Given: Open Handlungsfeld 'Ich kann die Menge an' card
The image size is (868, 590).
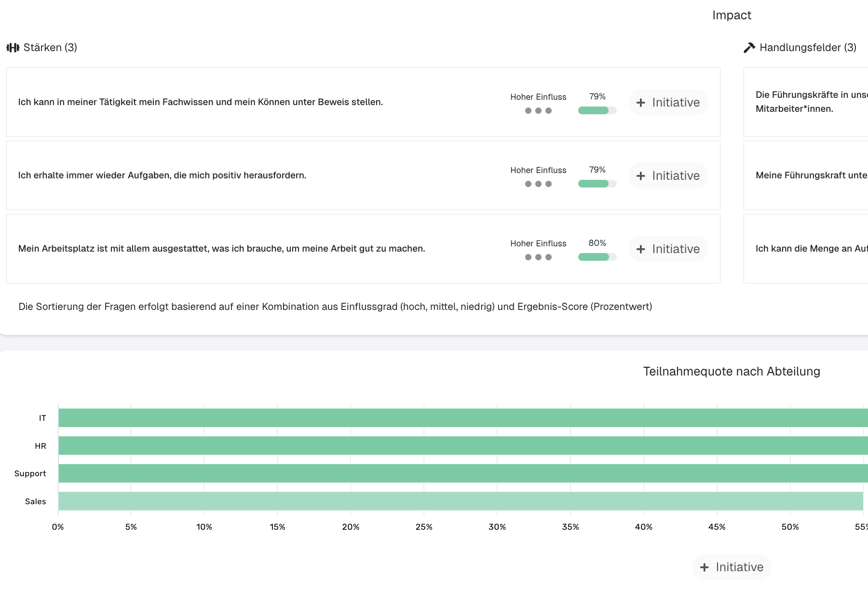Looking at the screenshot, I should (806, 249).
